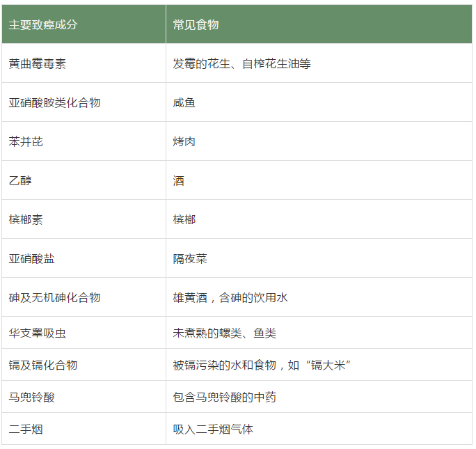Click the 隔夜菜 food cell

click(x=190, y=258)
